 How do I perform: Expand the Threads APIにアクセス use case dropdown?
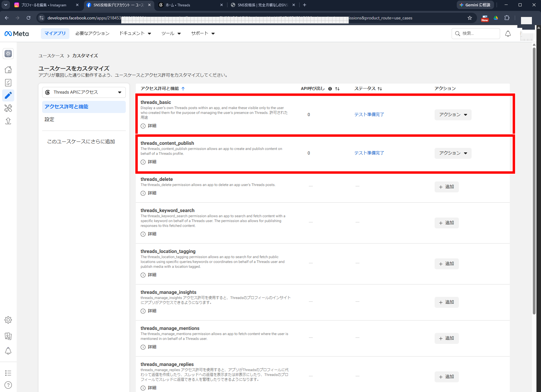coord(84,92)
